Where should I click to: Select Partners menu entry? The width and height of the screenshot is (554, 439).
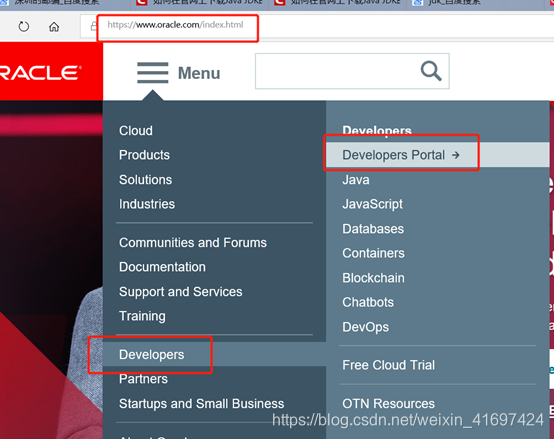143,379
